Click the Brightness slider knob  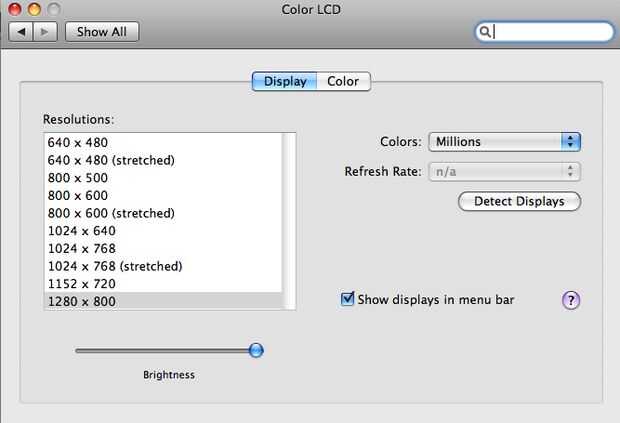click(256, 350)
